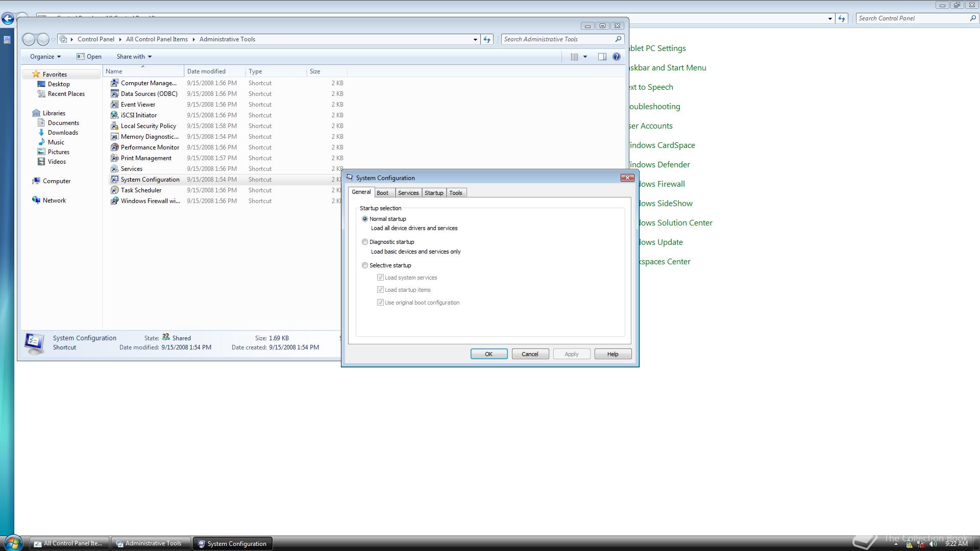Select Recent Places in navigation pane

click(66, 94)
